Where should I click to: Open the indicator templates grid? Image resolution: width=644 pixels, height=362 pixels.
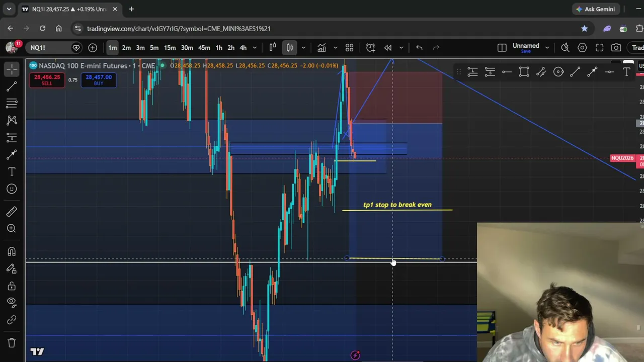(349, 48)
